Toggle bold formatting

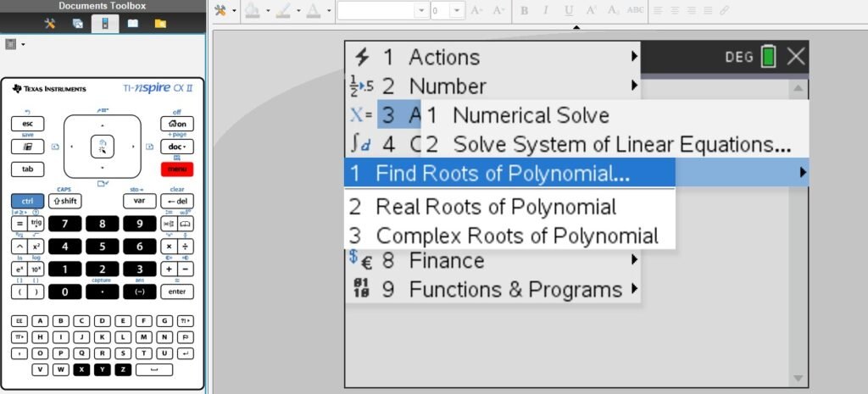(524, 10)
